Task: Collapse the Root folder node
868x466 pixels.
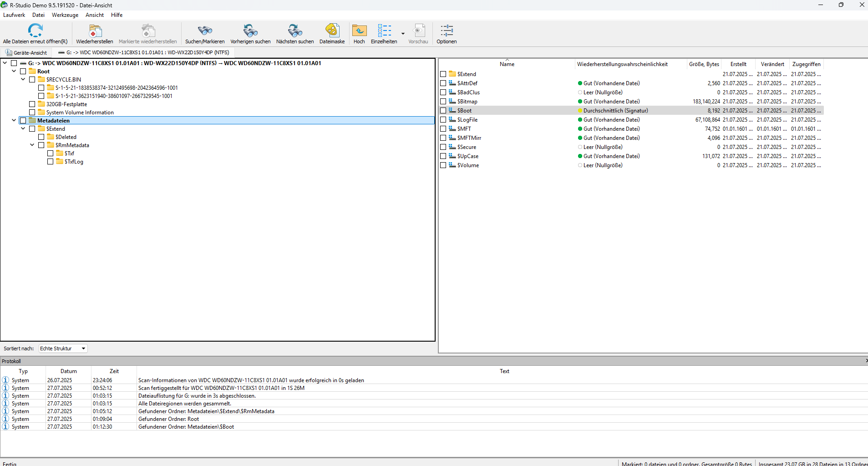Action: (x=14, y=71)
